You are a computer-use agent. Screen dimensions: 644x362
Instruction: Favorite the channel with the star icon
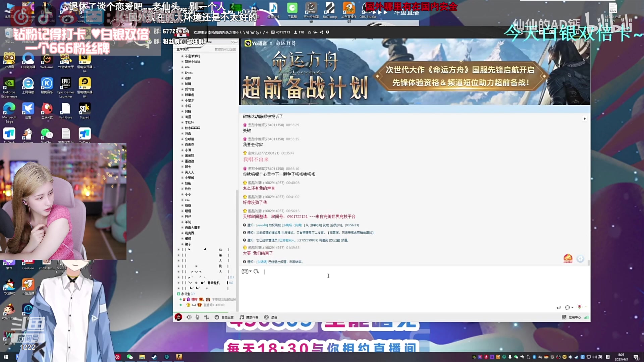[x=309, y=32]
